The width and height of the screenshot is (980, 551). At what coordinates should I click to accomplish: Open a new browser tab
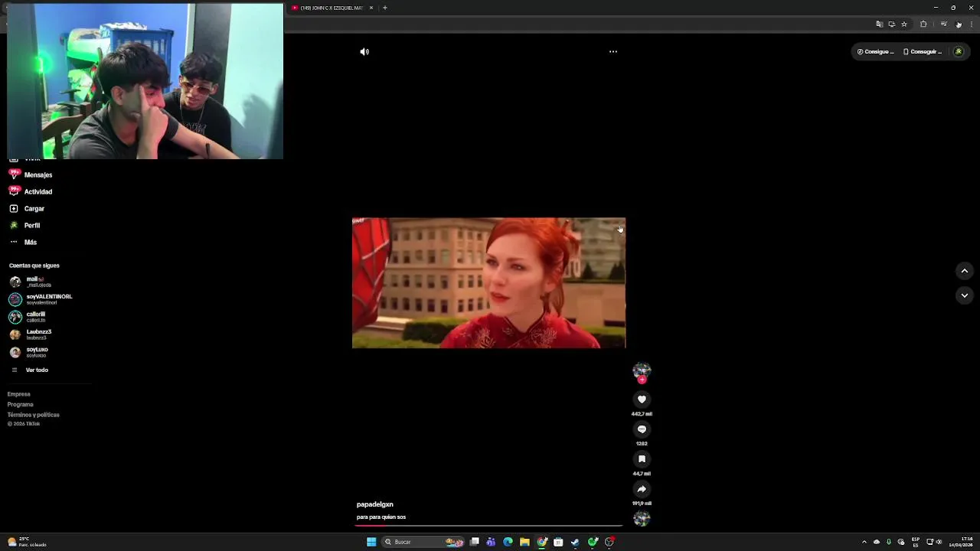tap(385, 8)
